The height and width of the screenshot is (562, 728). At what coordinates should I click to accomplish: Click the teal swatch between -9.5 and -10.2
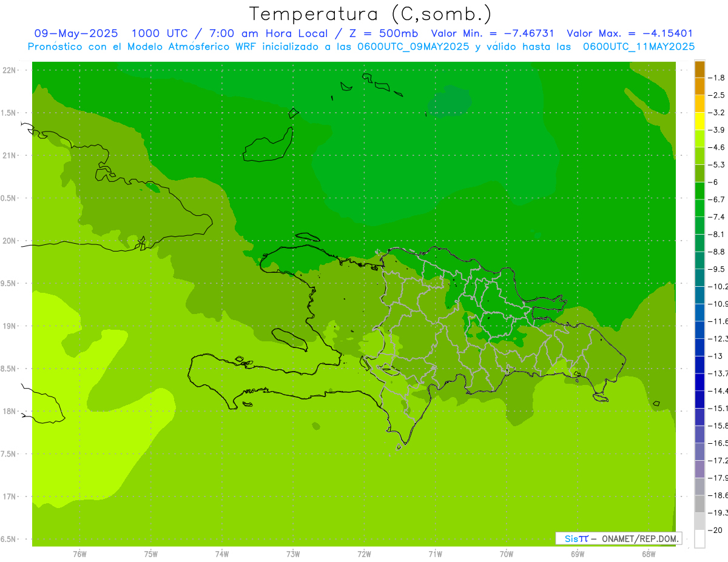699,278
